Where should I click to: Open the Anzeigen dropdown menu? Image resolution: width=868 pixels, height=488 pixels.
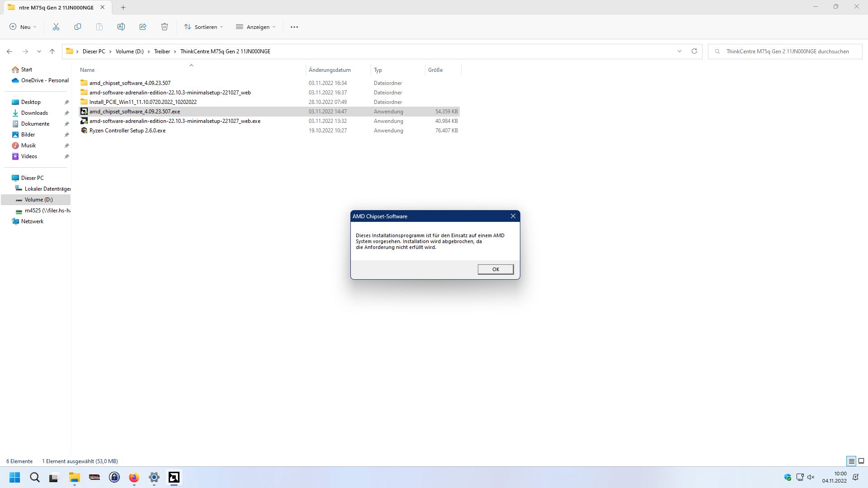256,27
